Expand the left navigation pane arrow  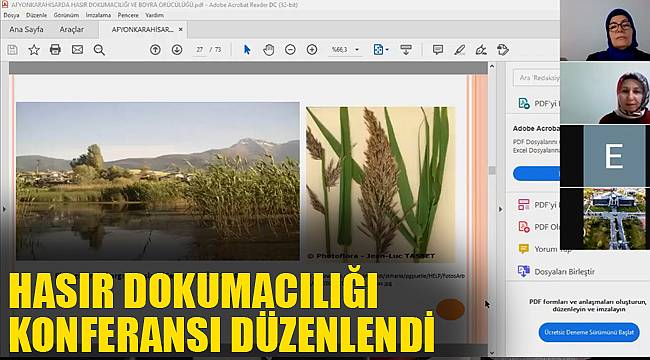tap(4, 209)
